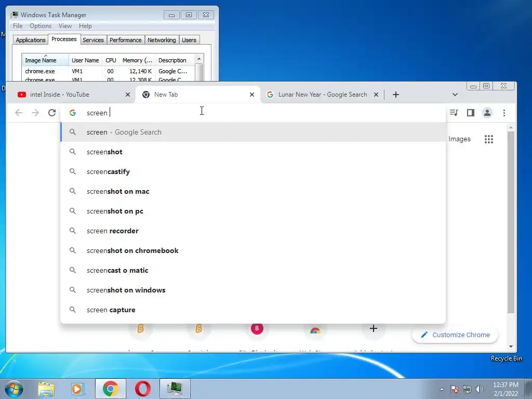Sort processes by User Name column
This screenshot has width=532, height=399.
[x=85, y=60]
